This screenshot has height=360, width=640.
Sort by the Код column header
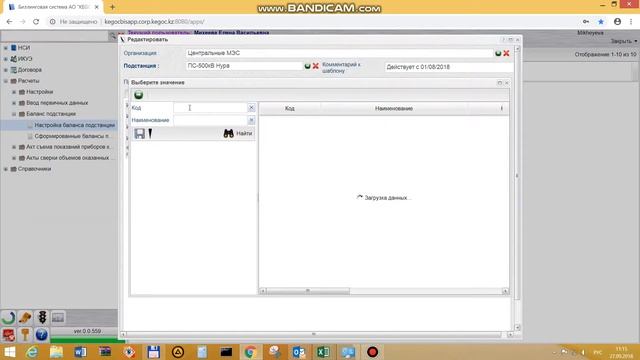click(290, 109)
